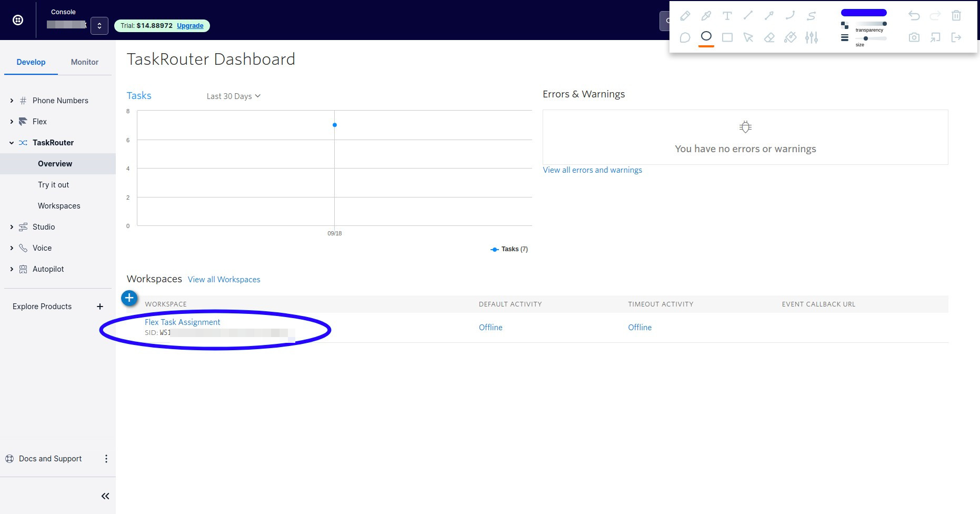The image size is (980, 514).
Task: Select the arrow drawing tool
Action: click(x=769, y=16)
